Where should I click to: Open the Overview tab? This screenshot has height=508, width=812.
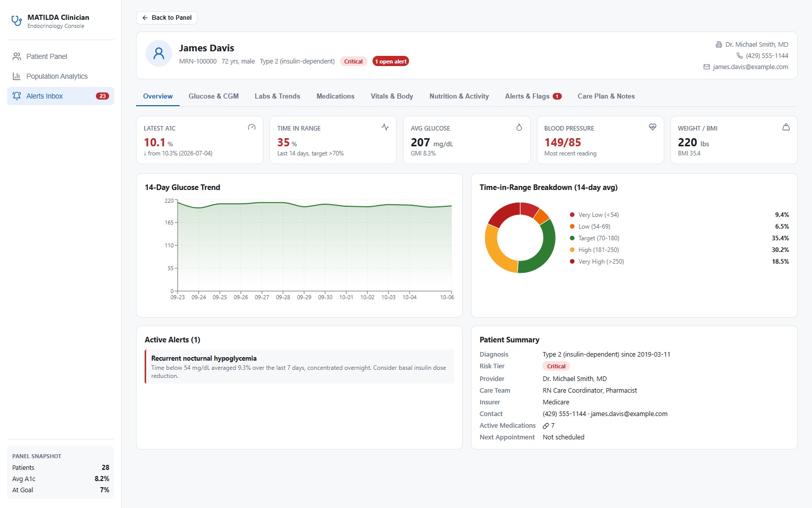pyautogui.click(x=158, y=96)
